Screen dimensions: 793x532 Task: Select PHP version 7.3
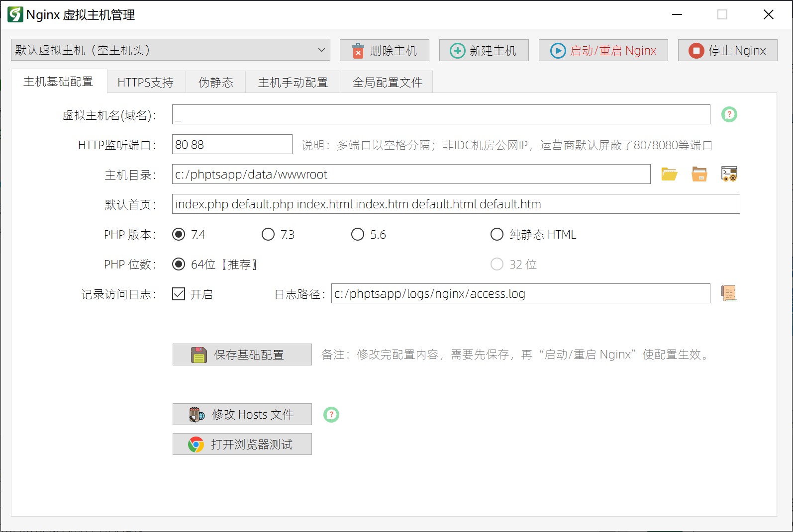tap(268, 235)
